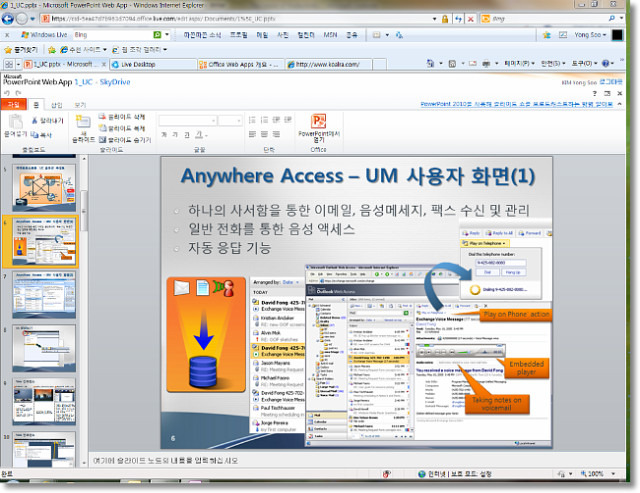This screenshot has height=493, width=640.
Task: Click the green Bing search button in Windows Live toolbar
Action: click(x=157, y=35)
